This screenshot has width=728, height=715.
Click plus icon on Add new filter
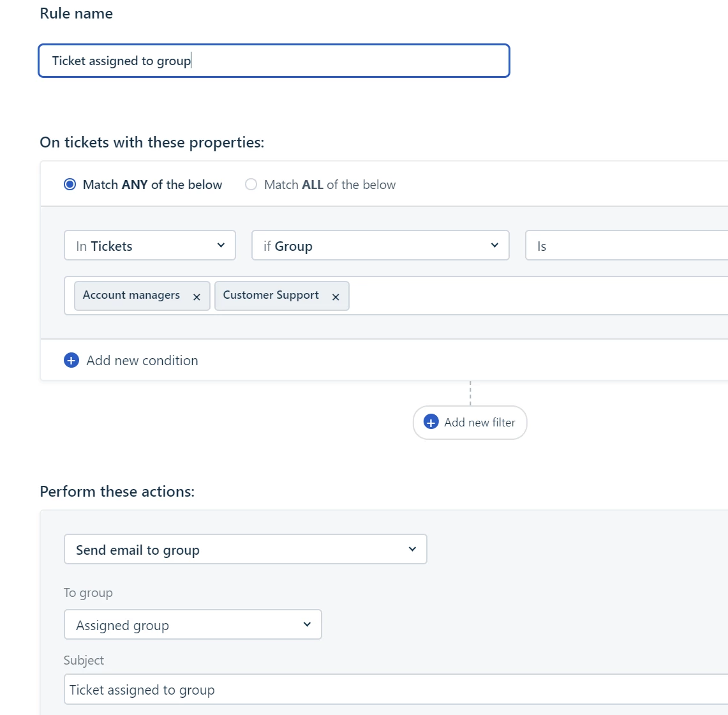coord(431,422)
